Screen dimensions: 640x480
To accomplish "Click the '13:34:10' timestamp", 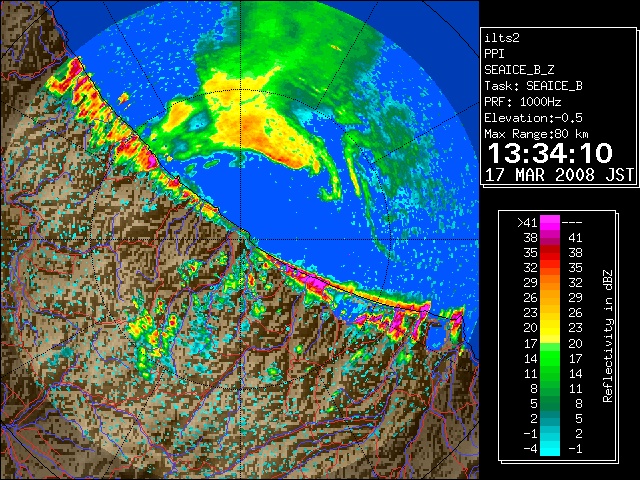I will point(550,153).
